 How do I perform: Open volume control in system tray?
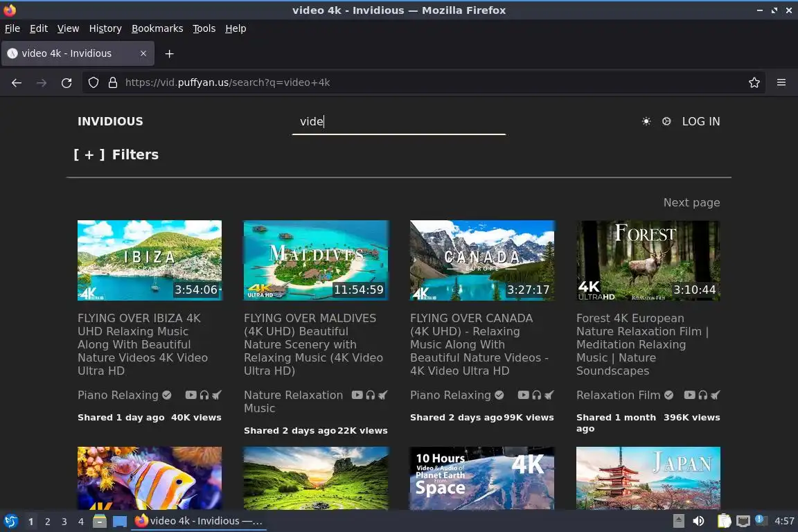[x=699, y=522]
